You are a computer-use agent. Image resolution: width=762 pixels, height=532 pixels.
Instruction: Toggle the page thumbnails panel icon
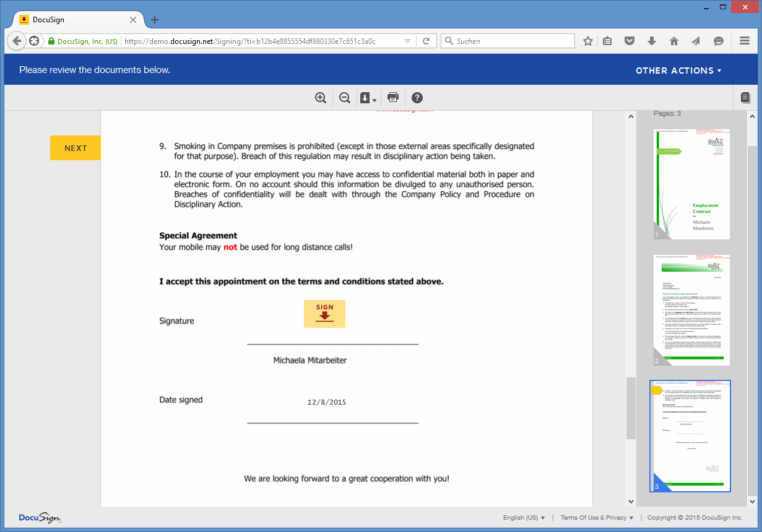click(745, 98)
